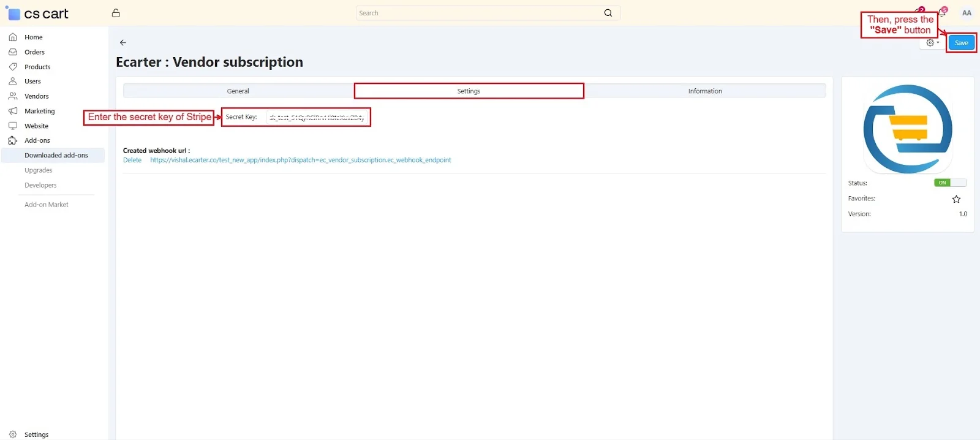Select the Vendors people icon
This screenshot has height=440, width=980.
[13, 96]
